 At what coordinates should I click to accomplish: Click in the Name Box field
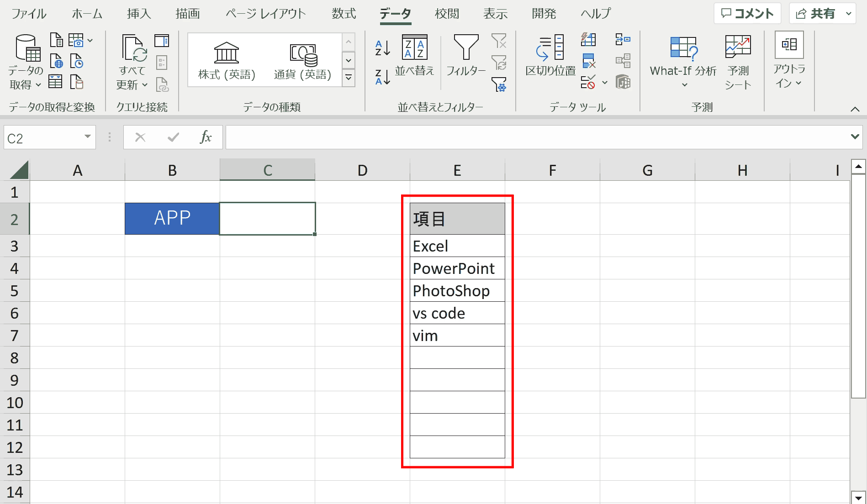click(43, 137)
